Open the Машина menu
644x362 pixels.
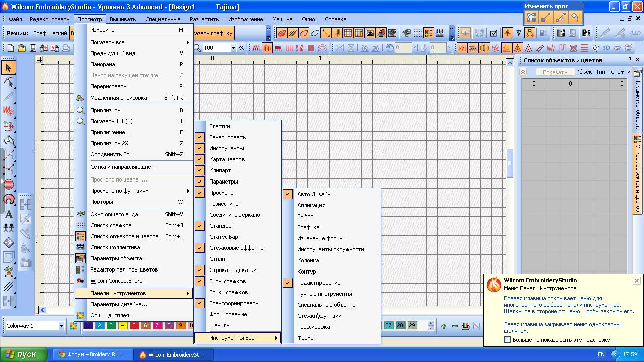tap(282, 19)
